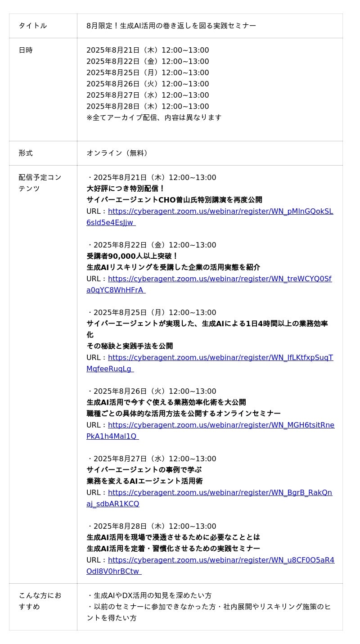360x644 pixels.
Task: Click the 日時 row label
Action: point(26,50)
